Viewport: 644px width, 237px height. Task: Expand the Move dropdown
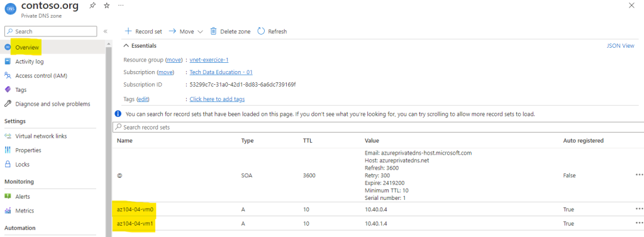(186, 31)
